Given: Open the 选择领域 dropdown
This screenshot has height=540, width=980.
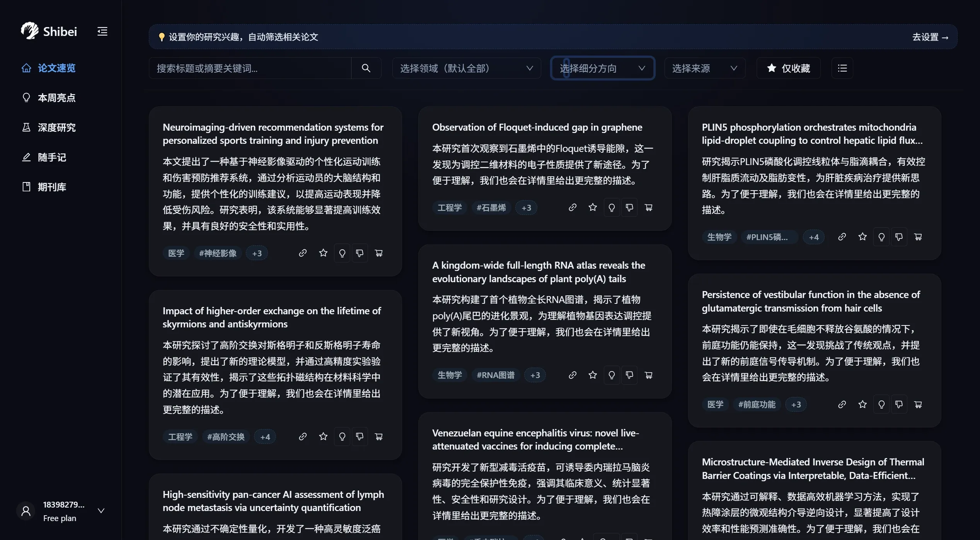Looking at the screenshot, I should tap(465, 68).
